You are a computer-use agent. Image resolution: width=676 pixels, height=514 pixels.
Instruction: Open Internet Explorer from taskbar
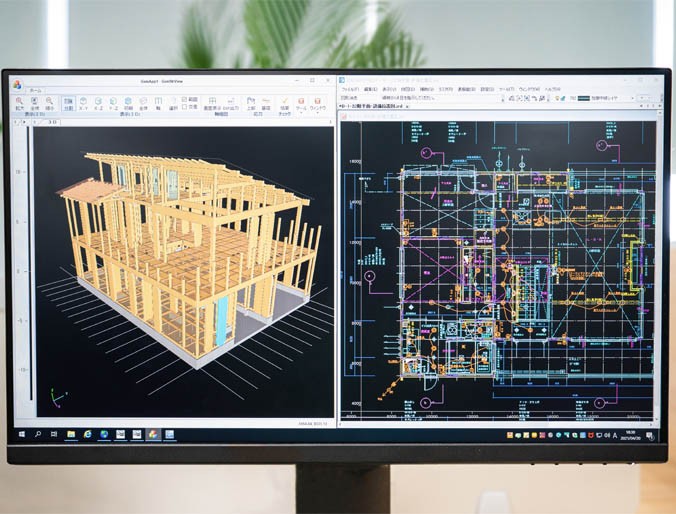click(x=88, y=435)
